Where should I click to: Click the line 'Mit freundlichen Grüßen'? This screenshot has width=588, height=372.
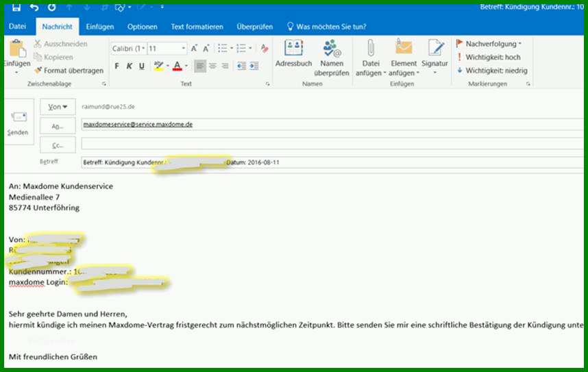pyautogui.click(x=53, y=357)
